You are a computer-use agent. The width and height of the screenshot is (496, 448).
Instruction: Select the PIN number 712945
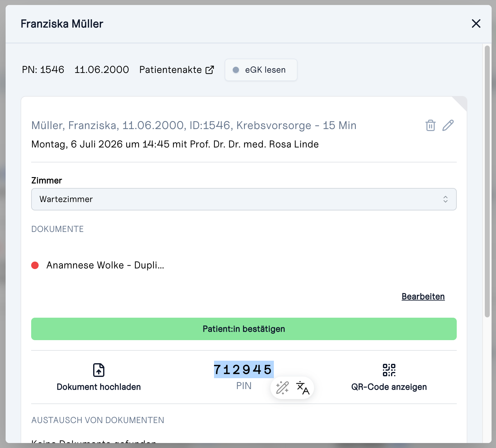tap(244, 369)
